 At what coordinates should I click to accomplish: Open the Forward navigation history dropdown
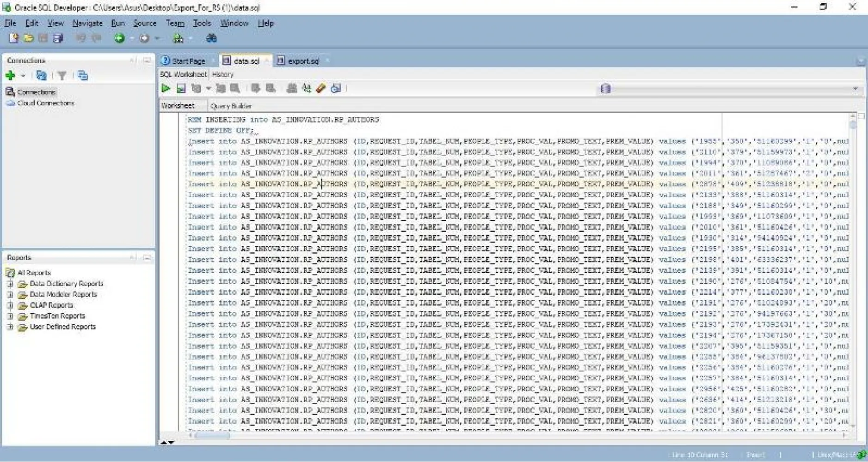click(x=157, y=38)
